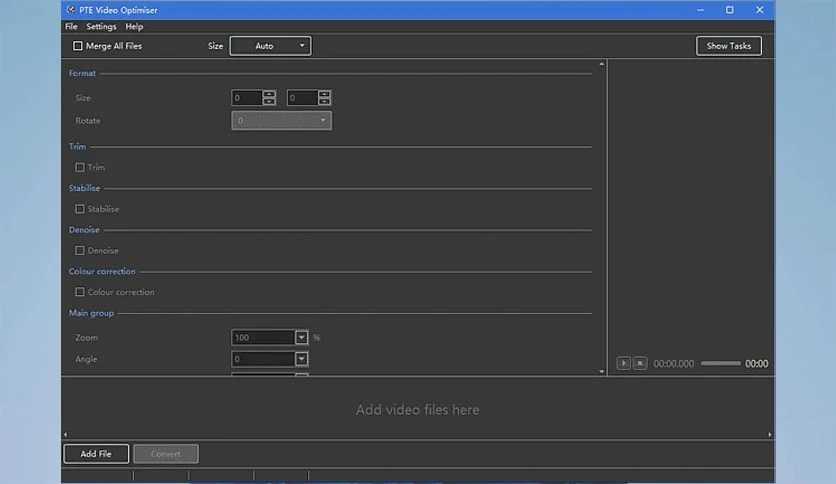
Task: Open the Help menu
Action: tap(134, 26)
